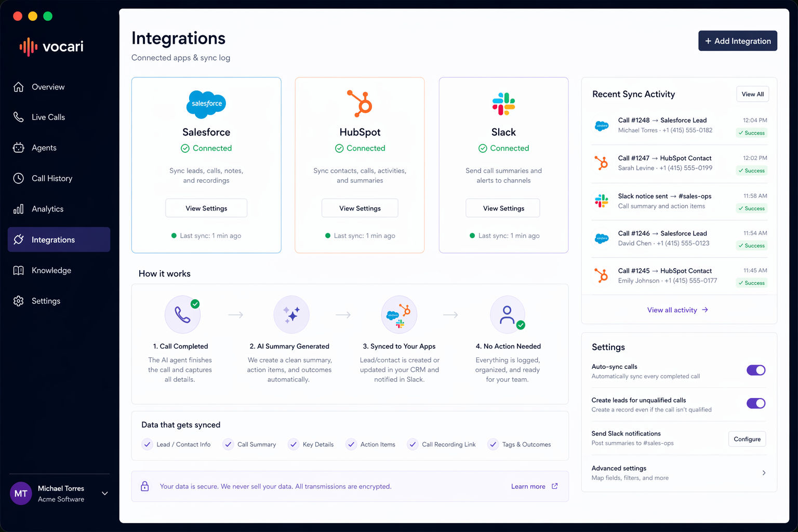Click the HubSpot logo on the card
The image size is (798, 532).
[360, 103]
